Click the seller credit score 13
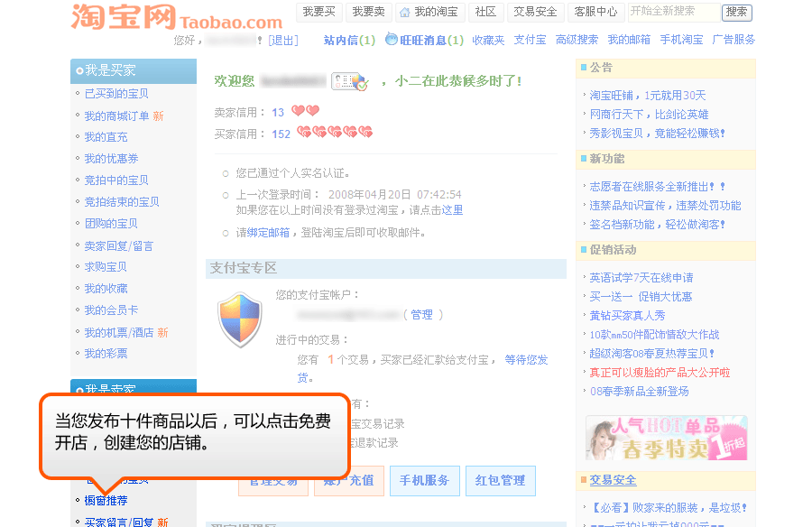 [x=278, y=113]
